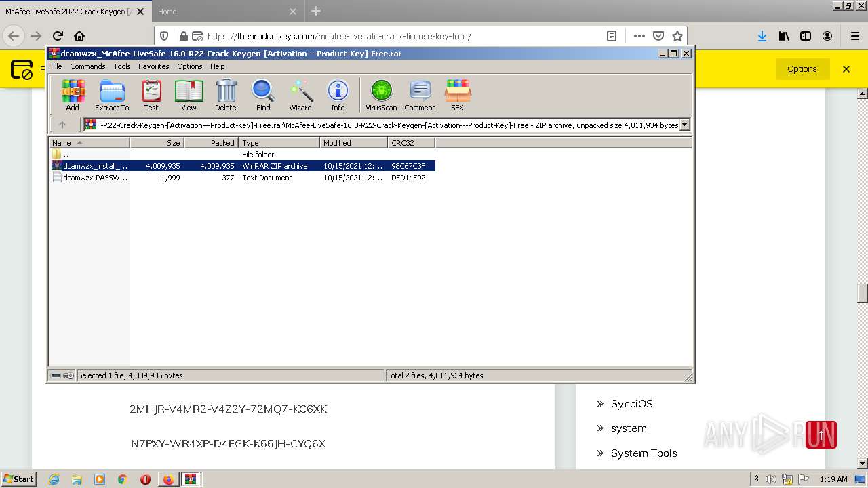Select the parent folder '..' row
This screenshot has width=868, height=488.
click(242, 155)
